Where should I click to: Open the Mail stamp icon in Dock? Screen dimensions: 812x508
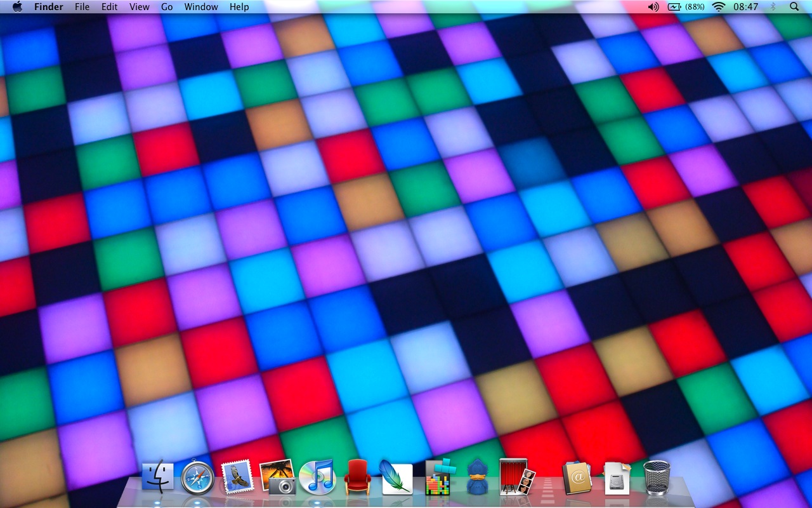coord(237,476)
